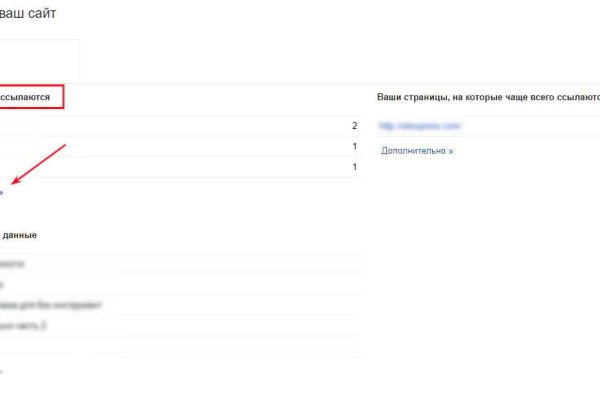Click the "Ваши страницы, на которые чаще всего ссылаются" heading
The height and width of the screenshot is (400, 600).
488,97
